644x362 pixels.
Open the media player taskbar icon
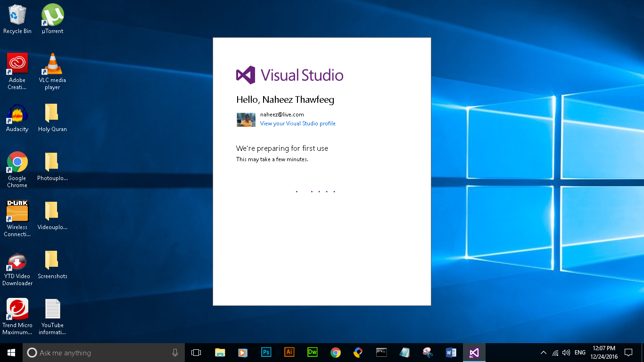243,353
